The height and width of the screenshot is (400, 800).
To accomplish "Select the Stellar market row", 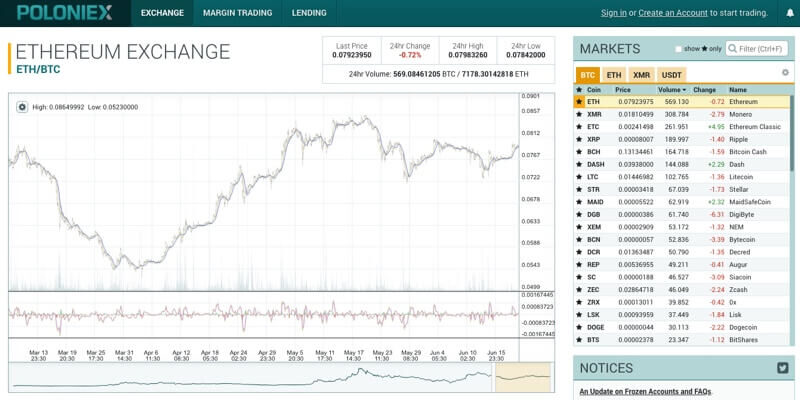I will click(683, 189).
